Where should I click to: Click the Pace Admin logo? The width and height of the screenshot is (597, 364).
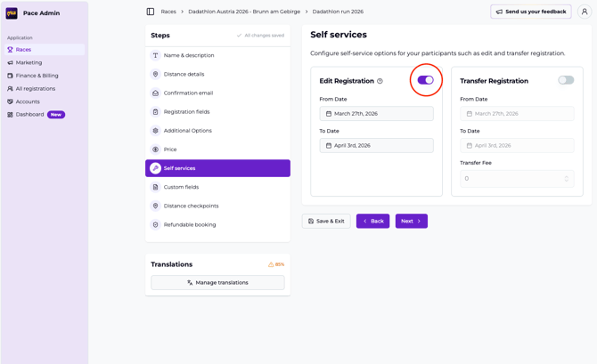[x=12, y=13]
